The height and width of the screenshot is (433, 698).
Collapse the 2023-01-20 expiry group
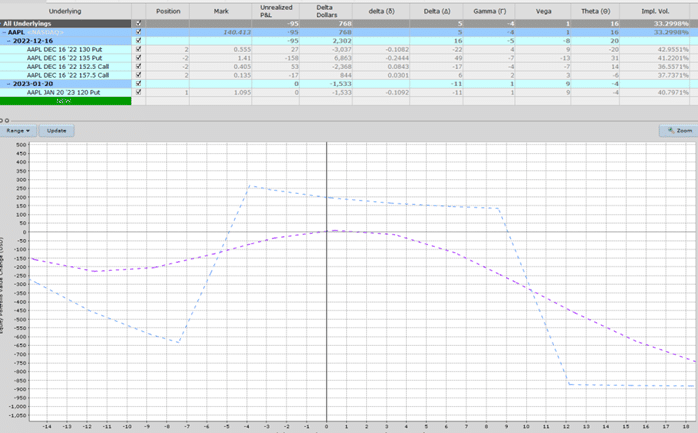9,84
